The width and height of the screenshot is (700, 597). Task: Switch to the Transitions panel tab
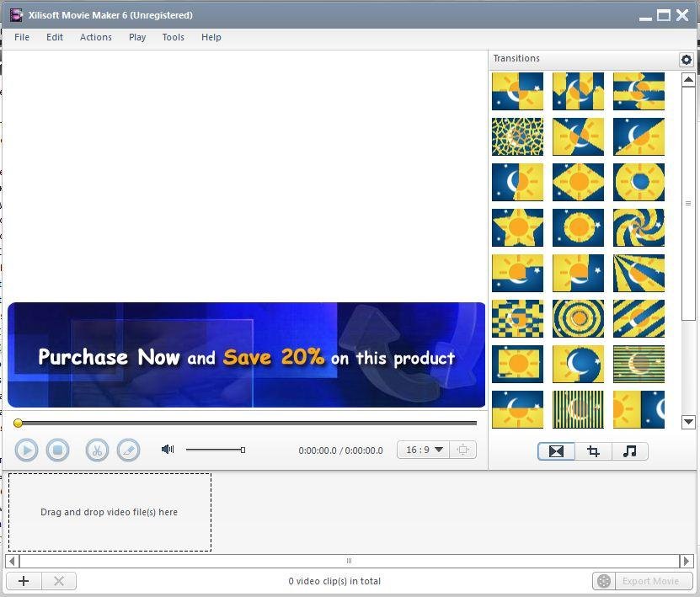point(556,451)
